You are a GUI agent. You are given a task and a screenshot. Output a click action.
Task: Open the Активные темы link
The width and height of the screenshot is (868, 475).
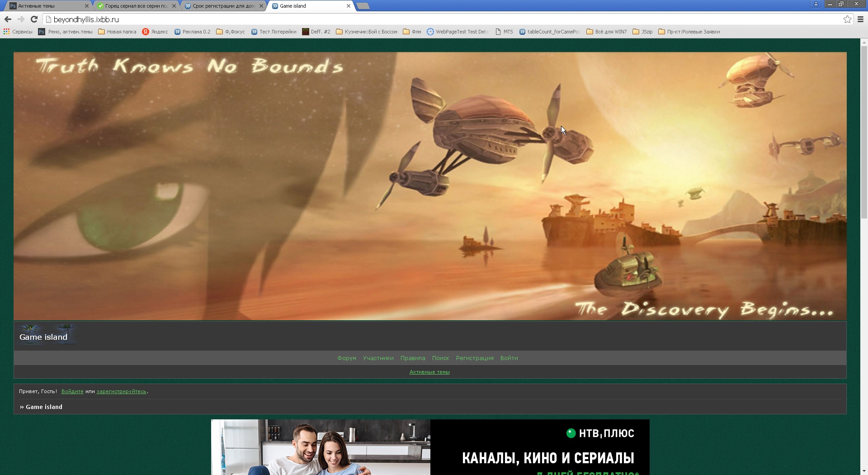[x=429, y=372]
